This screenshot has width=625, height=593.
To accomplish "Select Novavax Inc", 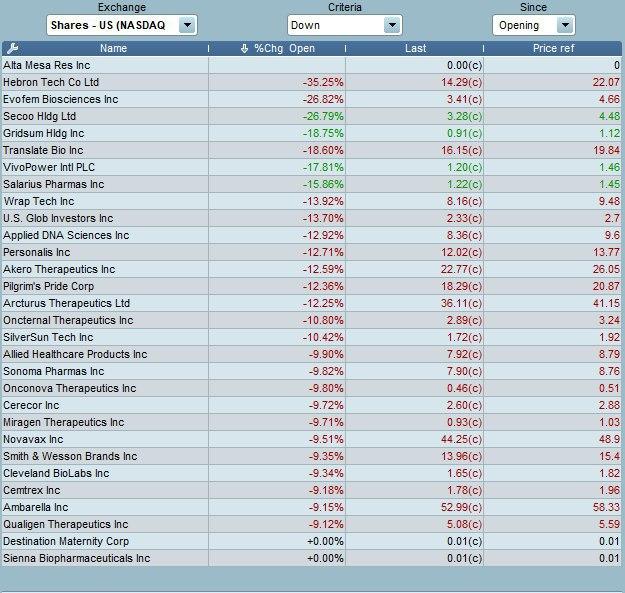I will coord(33,439).
